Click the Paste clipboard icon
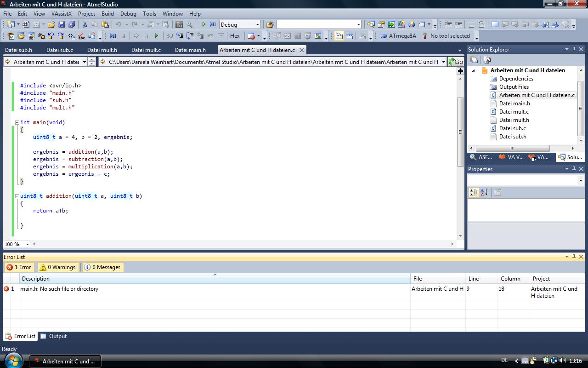588x368 pixels. 105,25
